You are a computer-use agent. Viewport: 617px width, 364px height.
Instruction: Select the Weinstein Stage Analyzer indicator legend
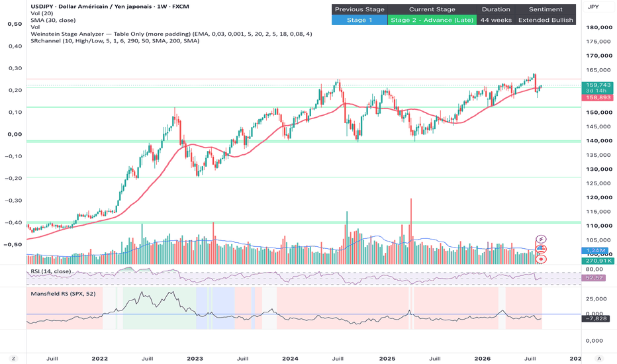pyautogui.click(x=171, y=34)
